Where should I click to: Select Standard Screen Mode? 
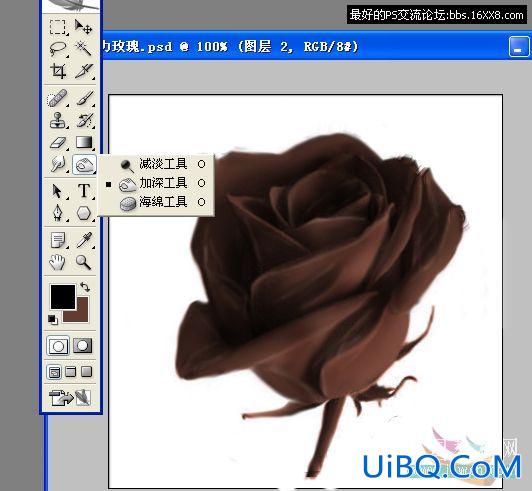coord(54,372)
